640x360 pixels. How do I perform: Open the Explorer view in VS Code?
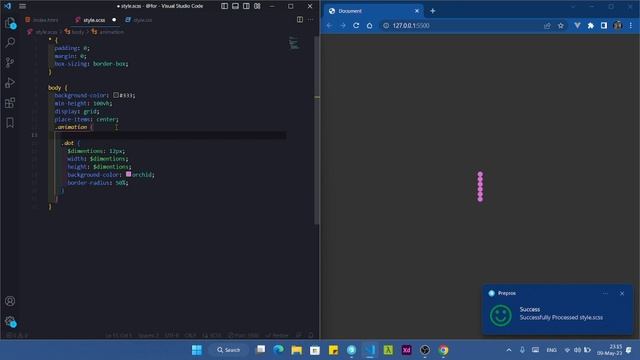click(10, 23)
